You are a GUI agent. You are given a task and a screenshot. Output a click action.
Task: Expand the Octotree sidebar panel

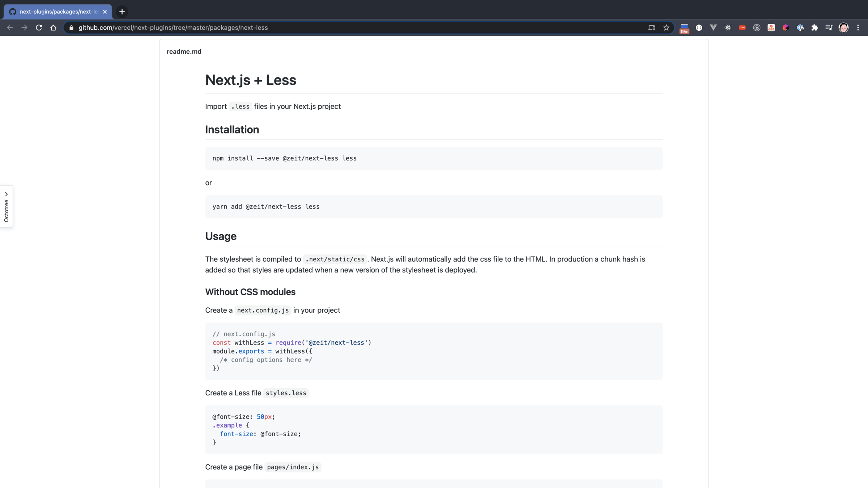click(x=6, y=206)
